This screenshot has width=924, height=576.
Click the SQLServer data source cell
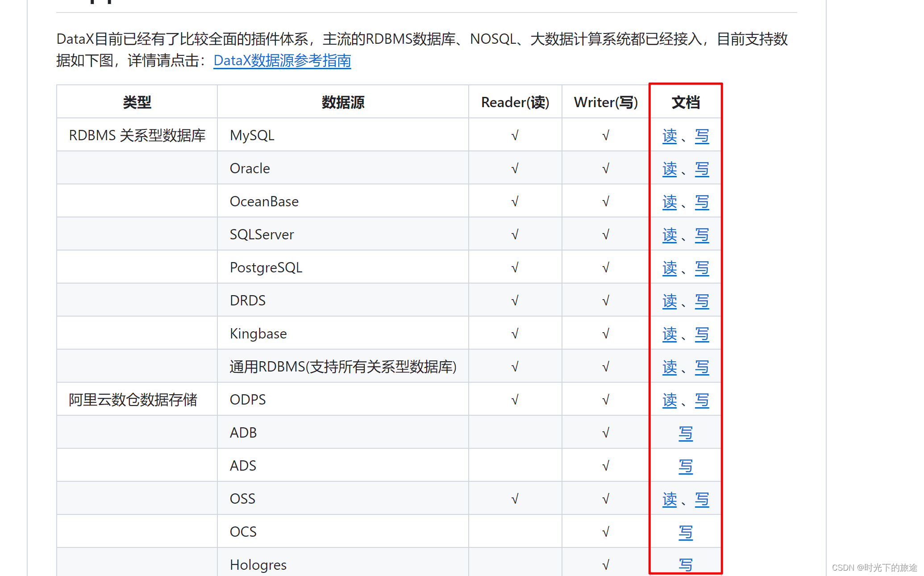[x=343, y=234]
